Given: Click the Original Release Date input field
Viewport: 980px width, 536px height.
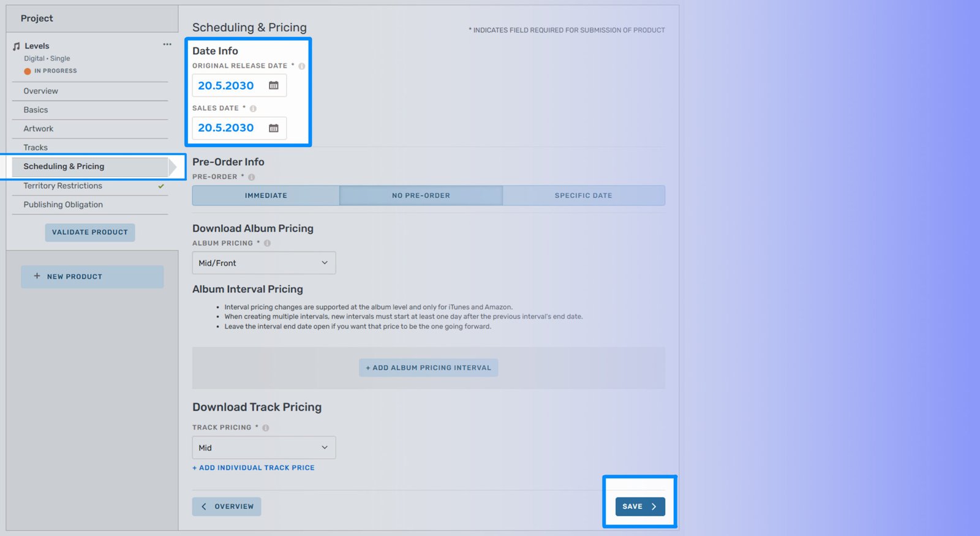Looking at the screenshot, I should [x=227, y=86].
